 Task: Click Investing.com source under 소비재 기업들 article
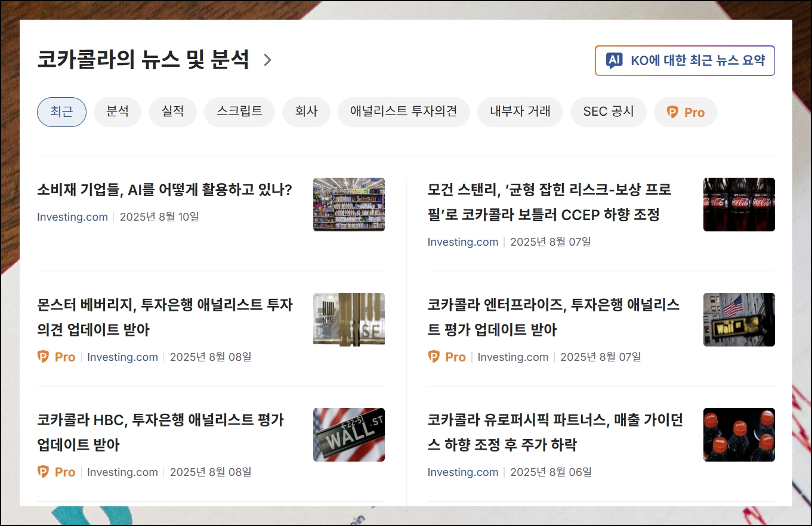72,217
